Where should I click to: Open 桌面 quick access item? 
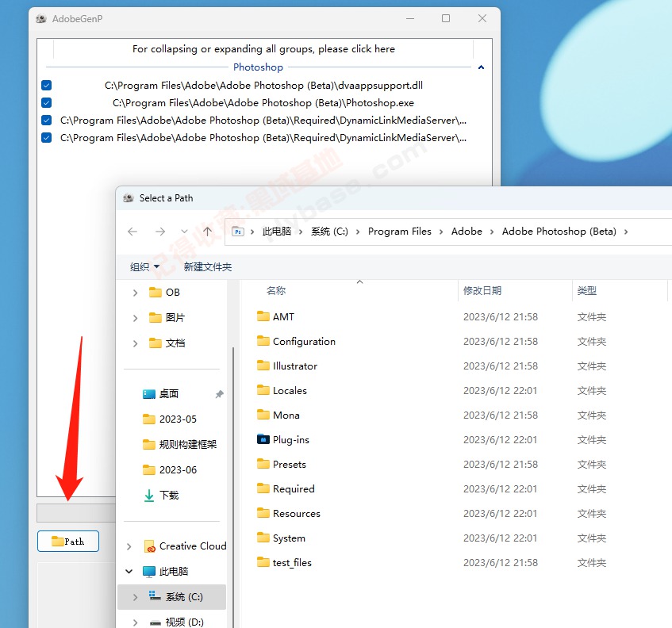click(x=168, y=393)
